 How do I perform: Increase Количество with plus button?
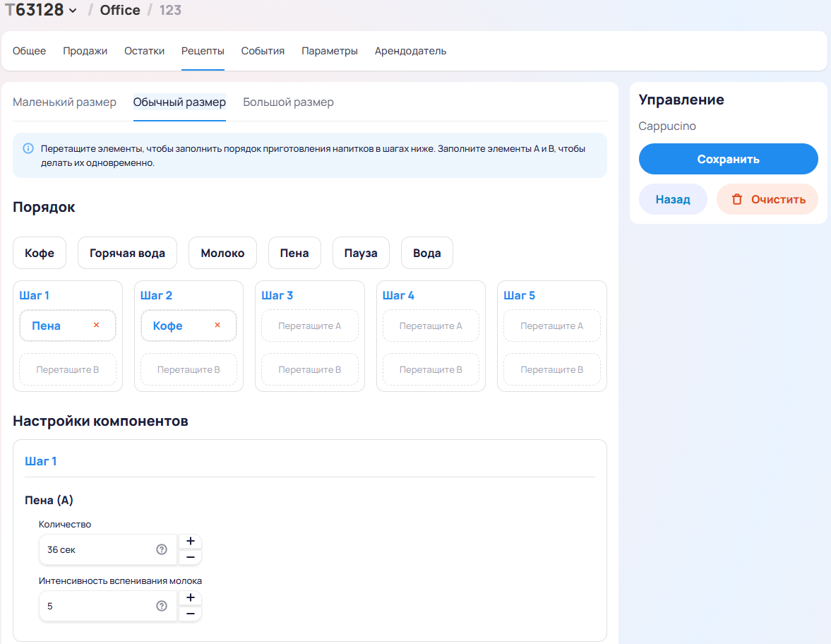coord(190,542)
